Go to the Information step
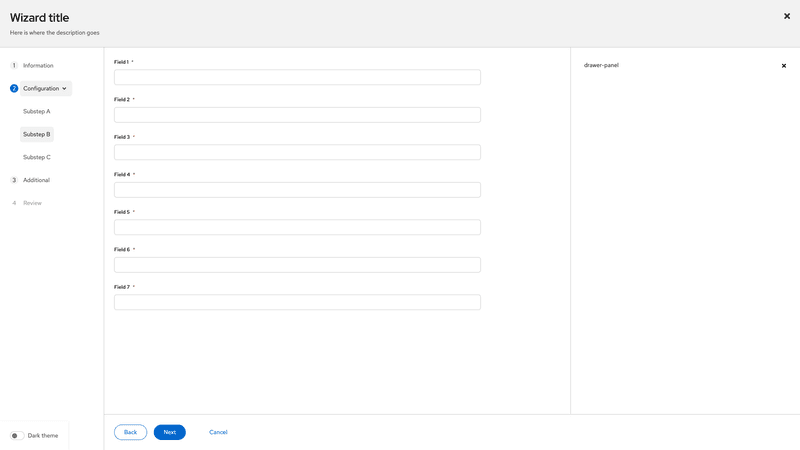 (38, 65)
